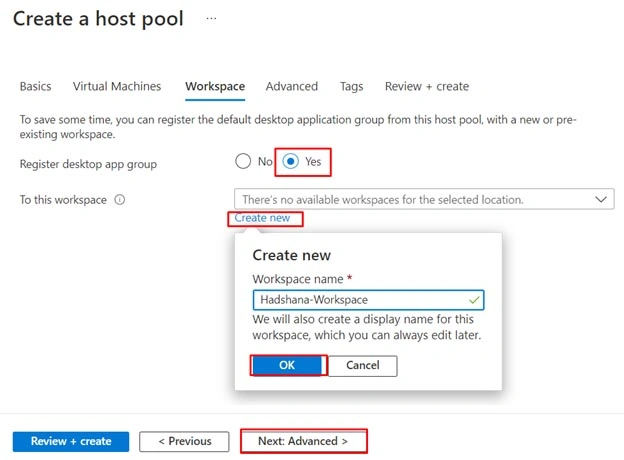Switch to the Basics tab

pyautogui.click(x=35, y=86)
